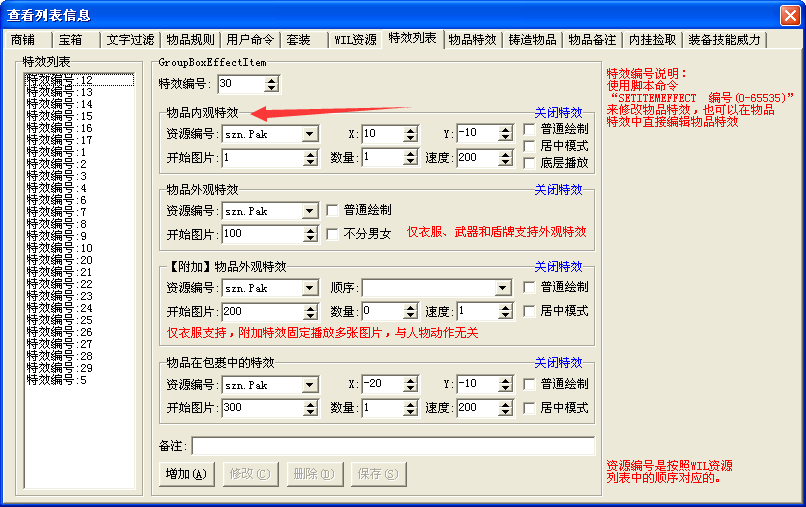Click X spinner in 物品内观特效
Screen dimensions: 806x507
(410, 134)
